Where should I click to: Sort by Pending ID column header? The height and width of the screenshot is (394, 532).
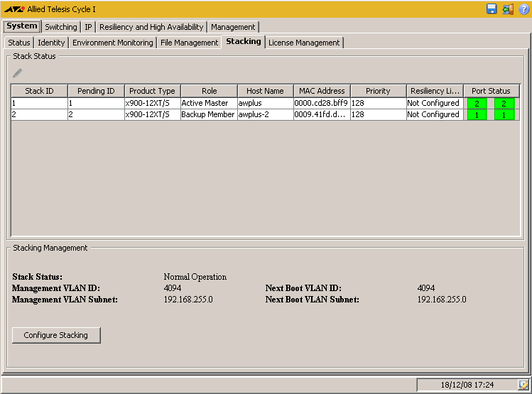96,91
